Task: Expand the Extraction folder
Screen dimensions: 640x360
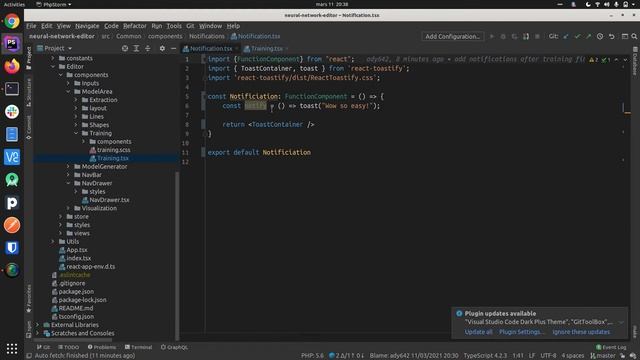Action: (76, 100)
